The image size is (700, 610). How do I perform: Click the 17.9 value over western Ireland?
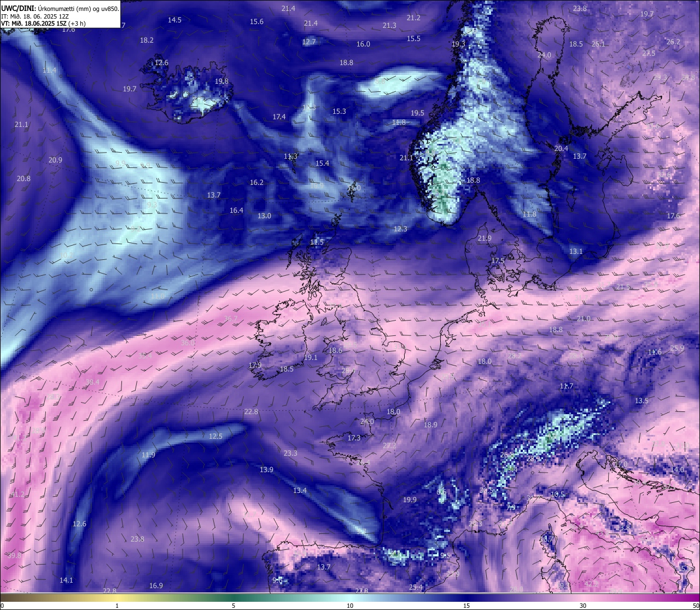coord(255,365)
